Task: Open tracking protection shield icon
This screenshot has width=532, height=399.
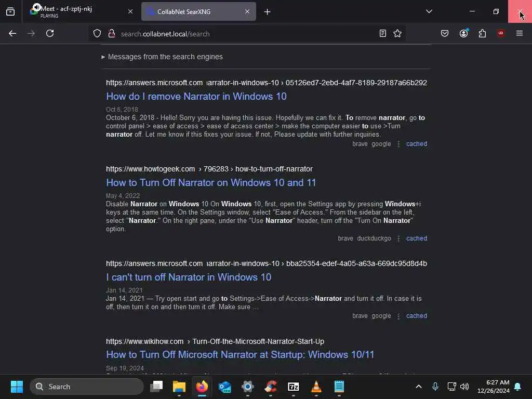Action: [97, 33]
